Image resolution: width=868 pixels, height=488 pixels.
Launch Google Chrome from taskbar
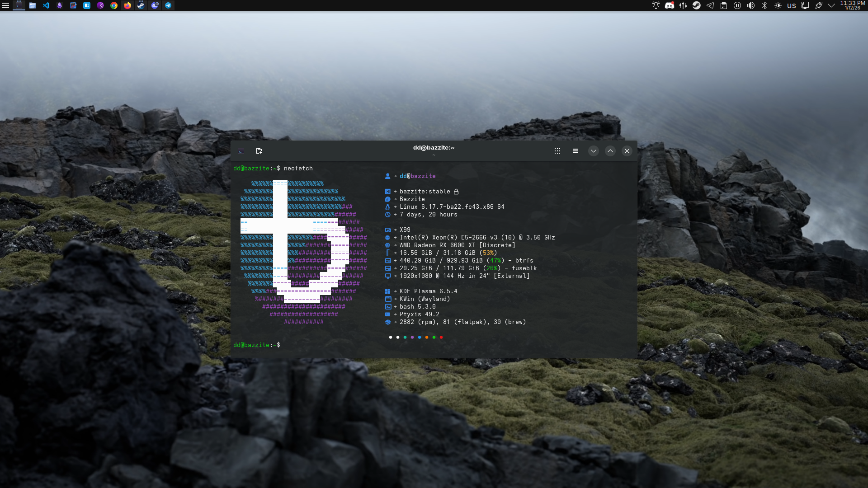114,5
